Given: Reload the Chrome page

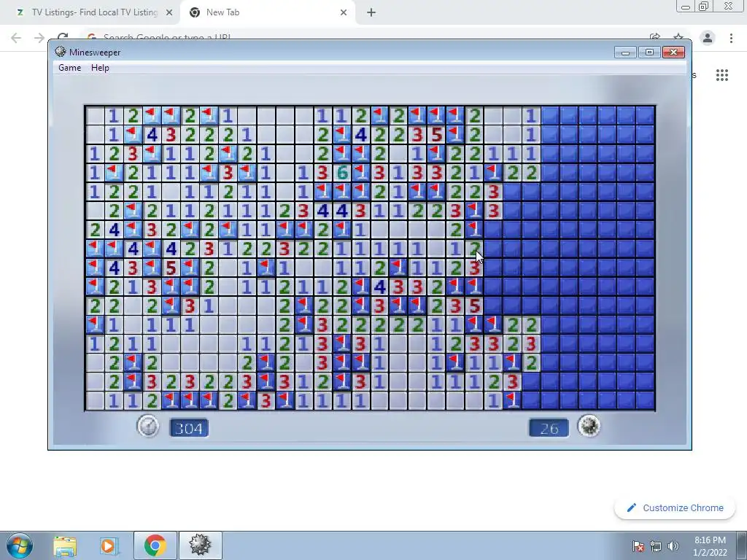Looking at the screenshot, I should (x=63, y=36).
